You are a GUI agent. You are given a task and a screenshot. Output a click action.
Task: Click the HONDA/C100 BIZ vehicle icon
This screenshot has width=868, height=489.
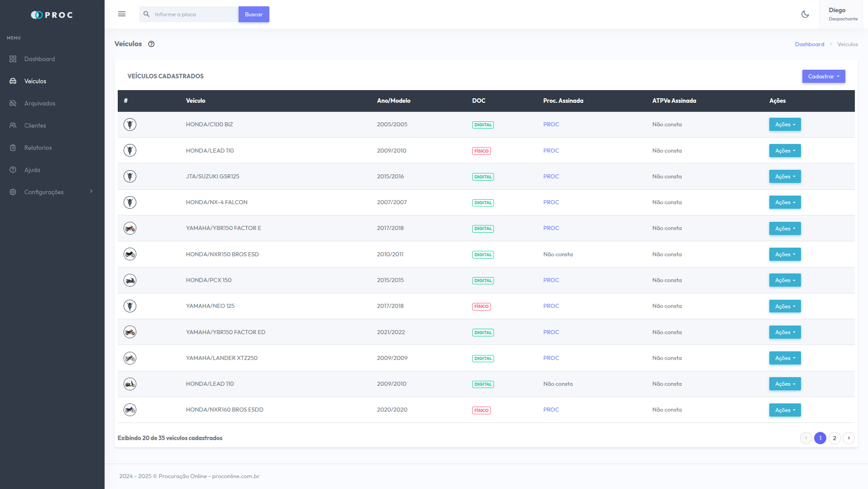pyautogui.click(x=130, y=125)
